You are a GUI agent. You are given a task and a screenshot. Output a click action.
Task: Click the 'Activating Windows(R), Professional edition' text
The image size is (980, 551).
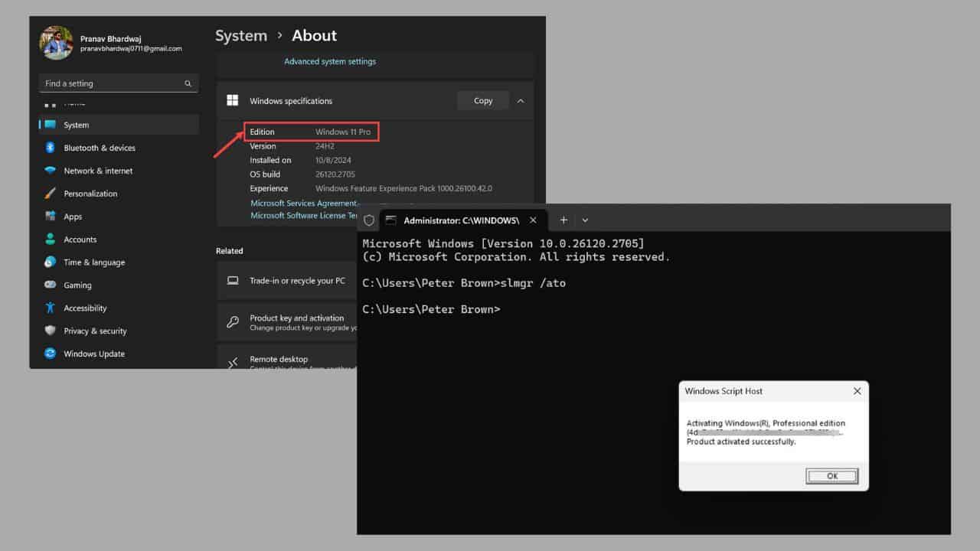pyautogui.click(x=766, y=423)
